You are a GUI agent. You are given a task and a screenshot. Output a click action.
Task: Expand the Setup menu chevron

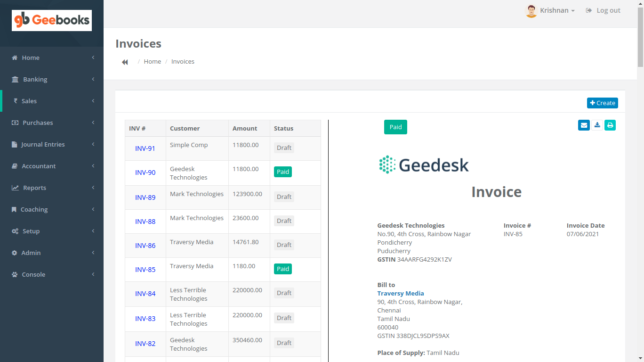pyautogui.click(x=93, y=231)
